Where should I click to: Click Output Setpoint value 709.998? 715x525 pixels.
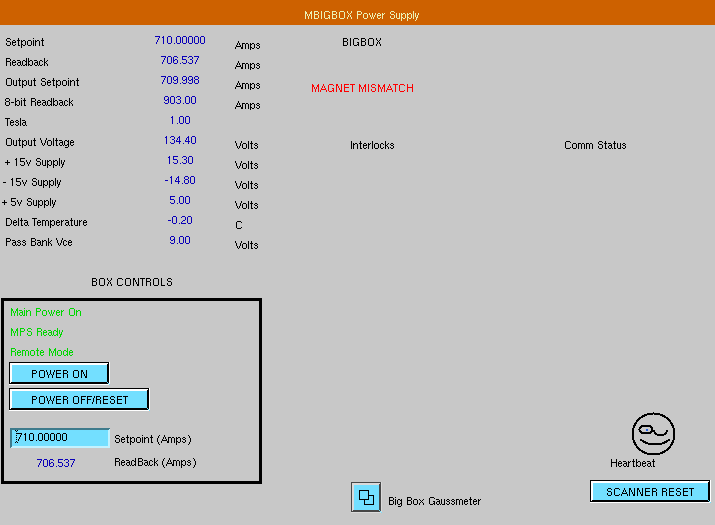point(180,80)
